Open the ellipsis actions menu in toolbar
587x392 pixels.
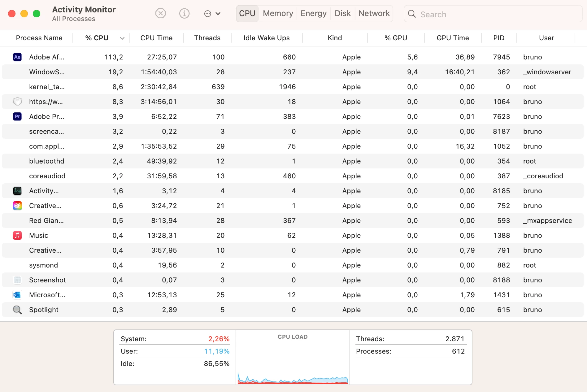[x=212, y=14]
